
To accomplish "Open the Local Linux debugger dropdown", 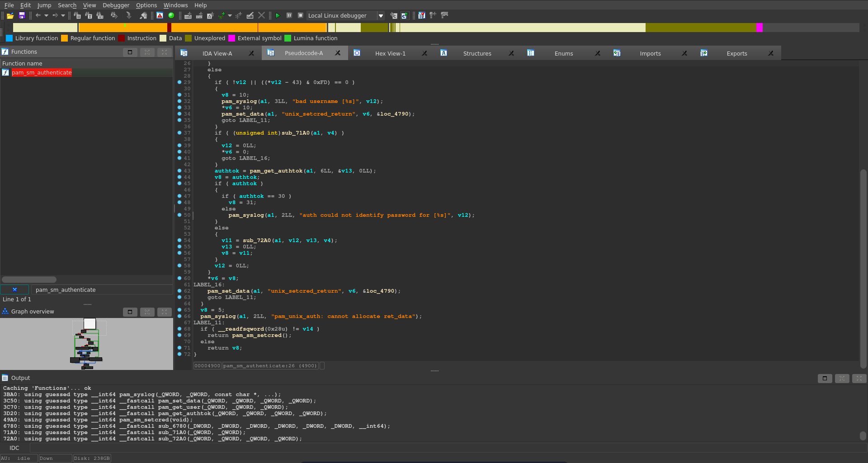I will coord(381,16).
